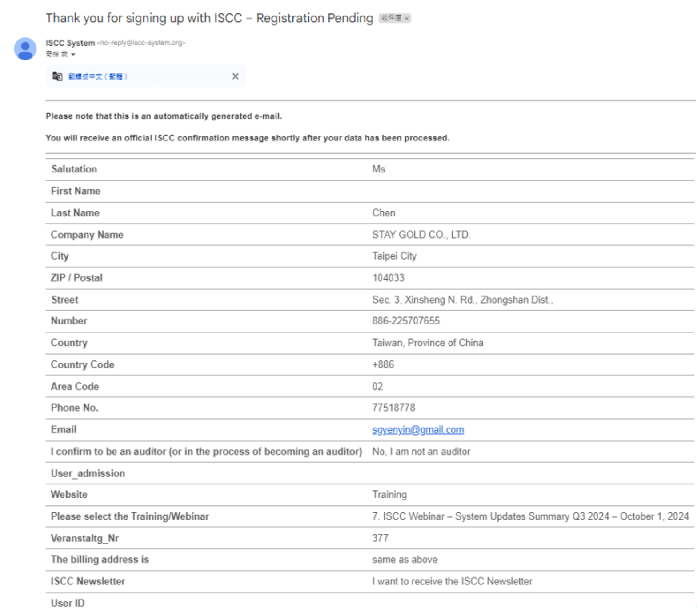Image resolution: width=697 pixels, height=616 pixels.
Task: Select the Last Name value Chen
Action: [384, 213]
